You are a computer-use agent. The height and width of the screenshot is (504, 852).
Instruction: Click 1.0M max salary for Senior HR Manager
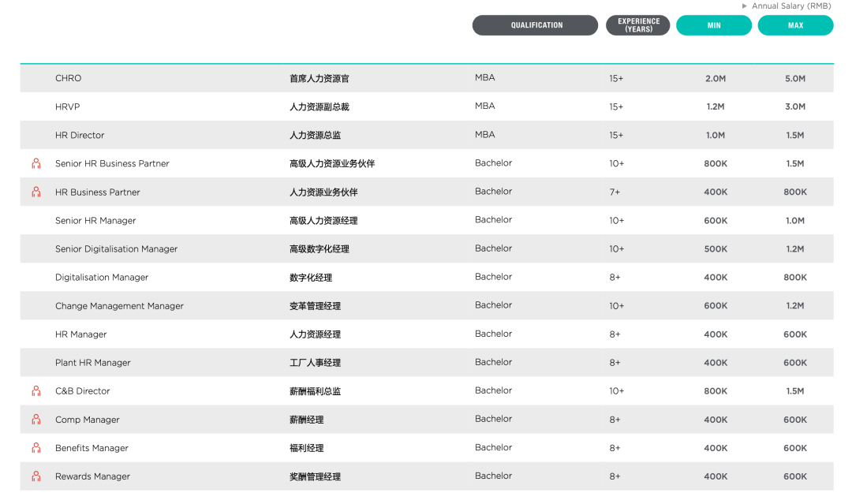pos(795,221)
